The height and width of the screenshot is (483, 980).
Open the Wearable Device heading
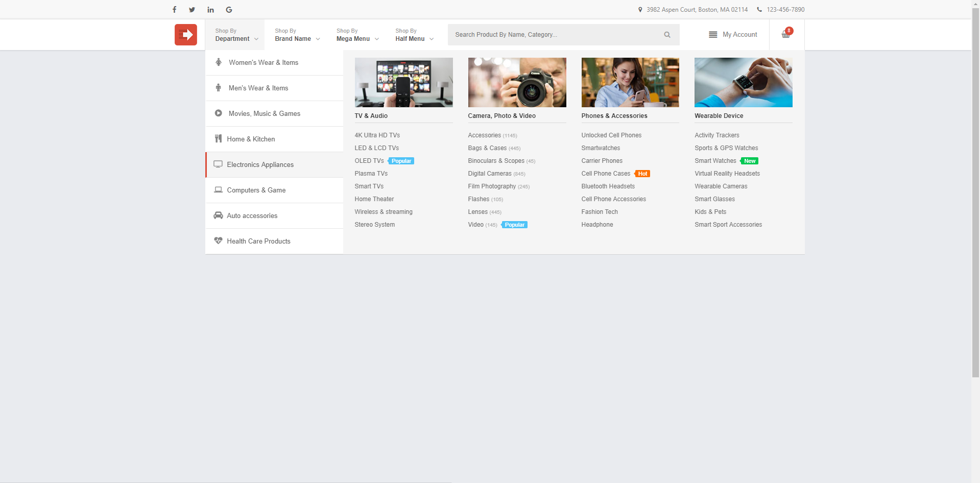click(x=719, y=116)
